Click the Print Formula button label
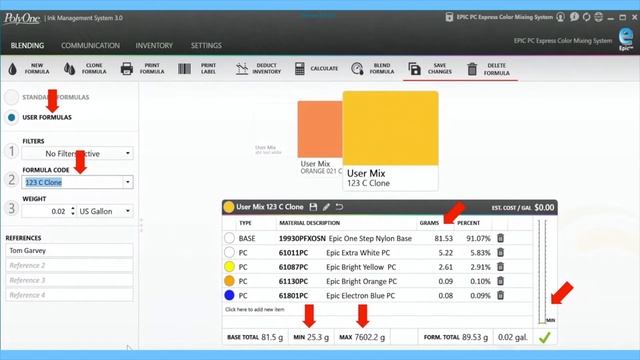The image size is (640, 360). [152, 69]
